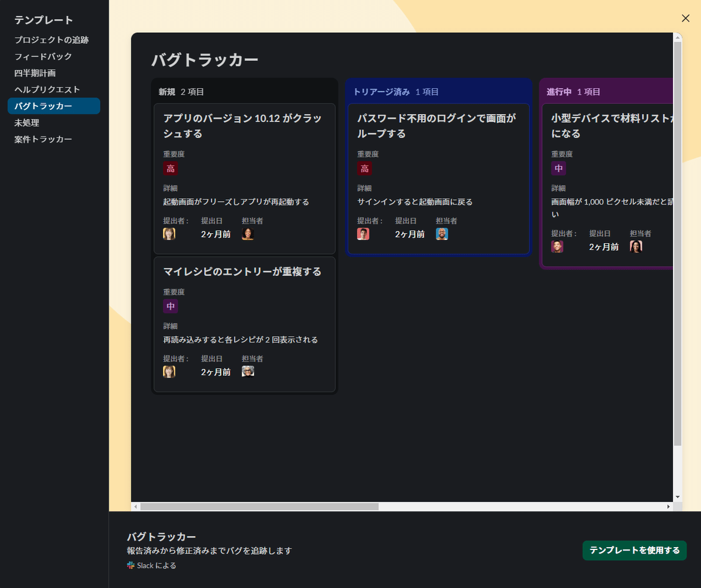Click submitter avatar on アプリのバージョン card
This screenshot has width=701, height=588.
click(169, 234)
